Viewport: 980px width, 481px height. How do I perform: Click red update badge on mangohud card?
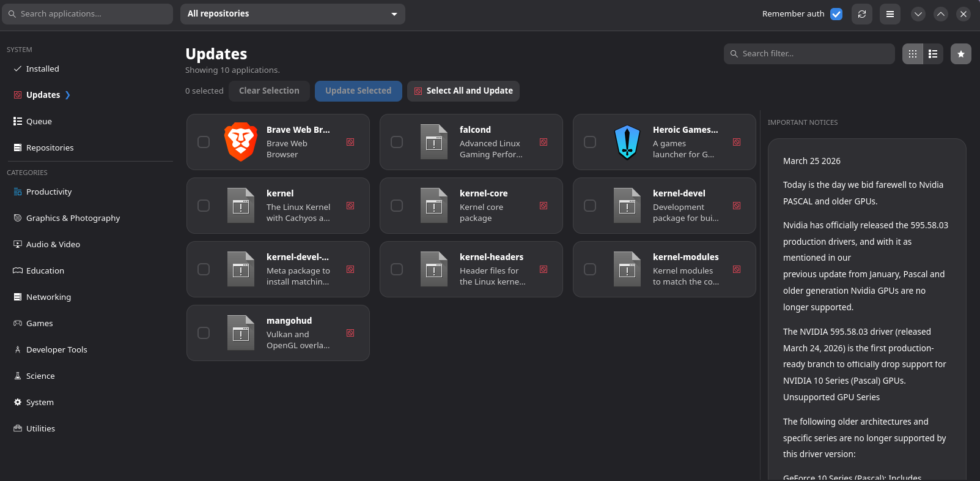click(350, 333)
